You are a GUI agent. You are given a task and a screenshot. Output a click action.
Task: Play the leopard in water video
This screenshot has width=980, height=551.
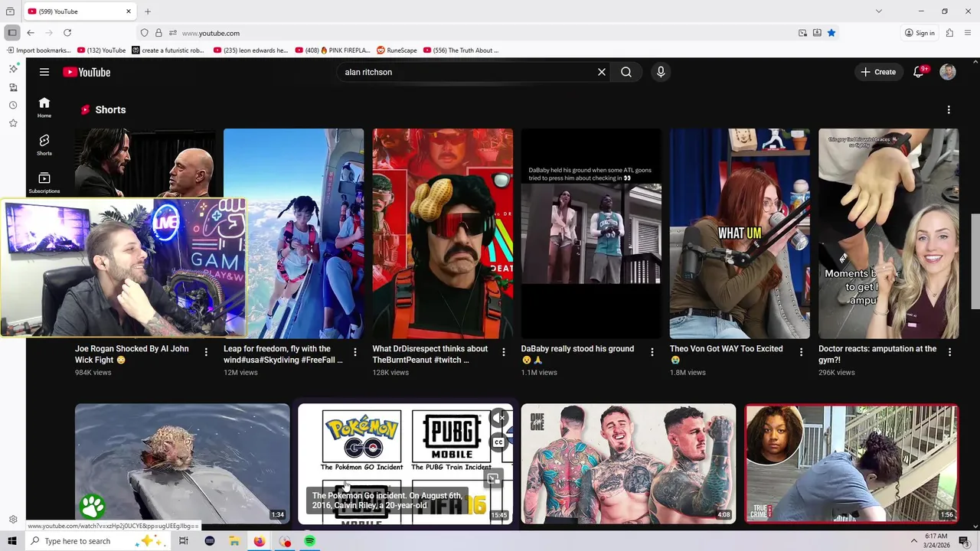tap(182, 464)
